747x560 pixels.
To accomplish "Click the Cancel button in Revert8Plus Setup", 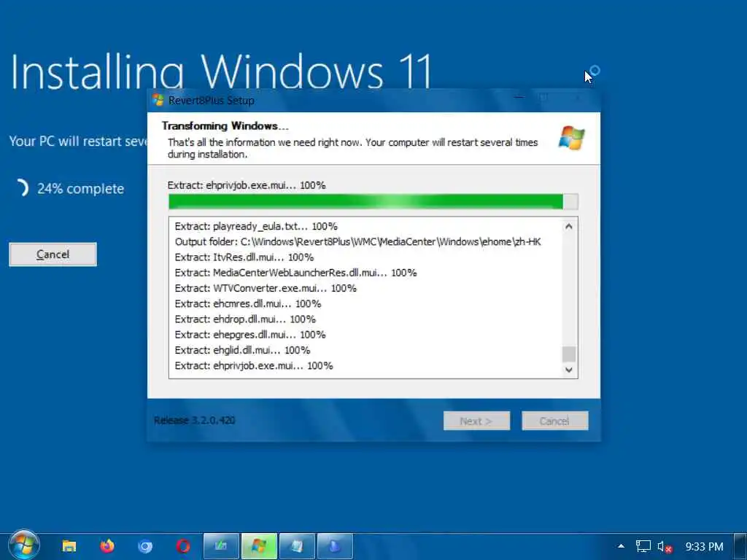I will [x=555, y=421].
